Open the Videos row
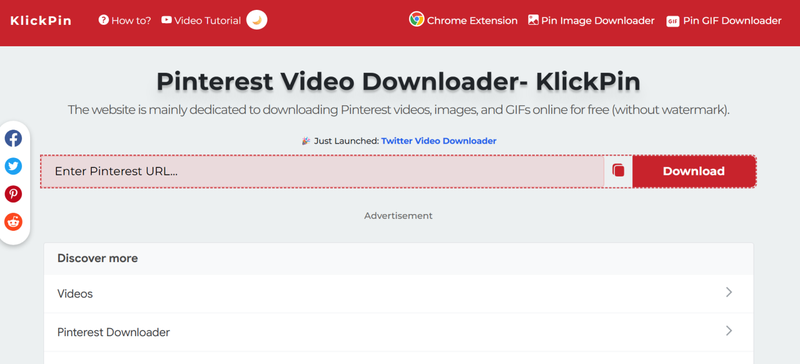 coord(398,294)
